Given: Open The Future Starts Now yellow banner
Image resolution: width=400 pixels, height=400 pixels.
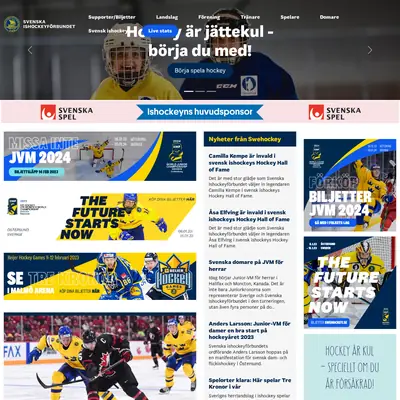Looking at the screenshot, I should [x=100, y=217].
